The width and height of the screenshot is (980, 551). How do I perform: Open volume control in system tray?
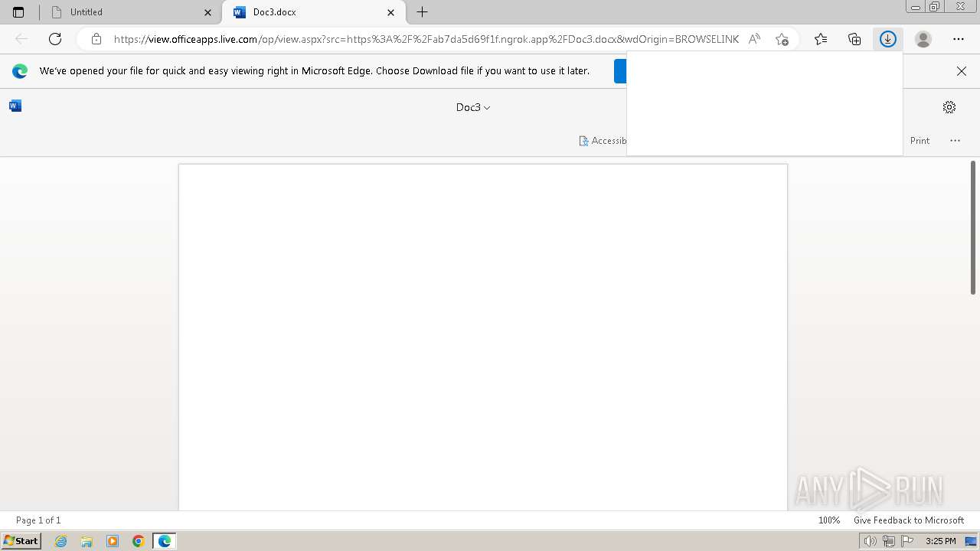[x=870, y=541]
